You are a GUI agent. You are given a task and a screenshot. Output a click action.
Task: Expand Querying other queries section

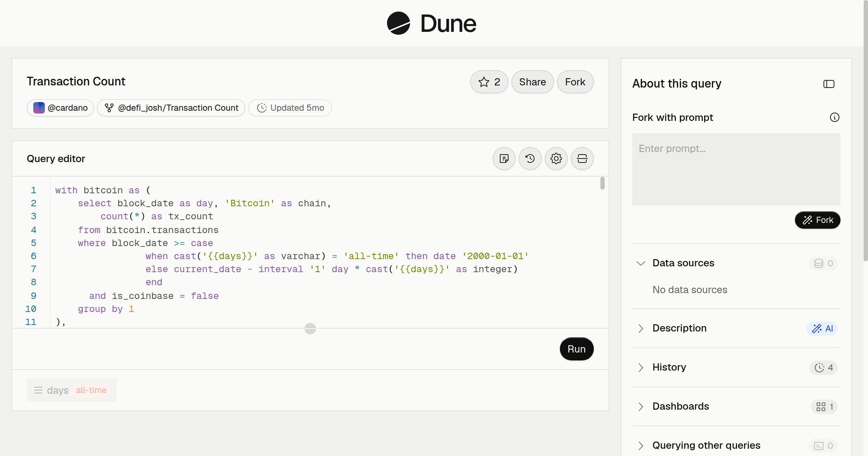(x=641, y=446)
